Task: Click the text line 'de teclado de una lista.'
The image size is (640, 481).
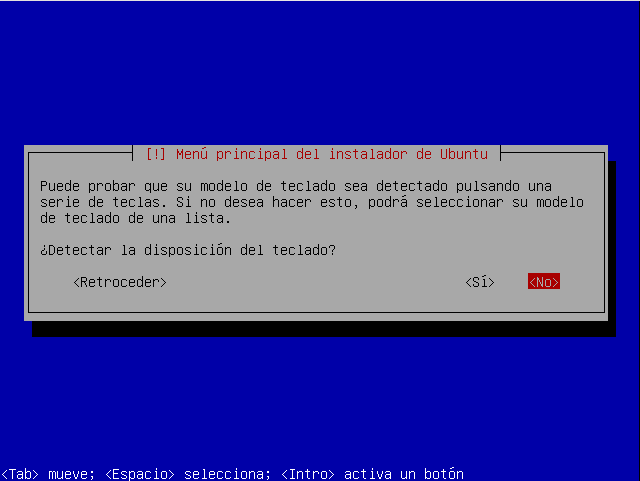Action: tap(135, 218)
